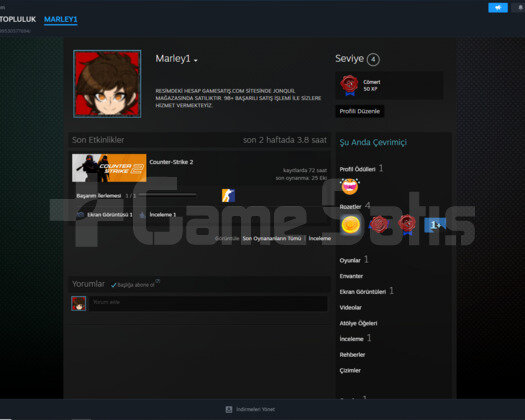
Task: Open the Rozetler badges link
Action: 350,207
